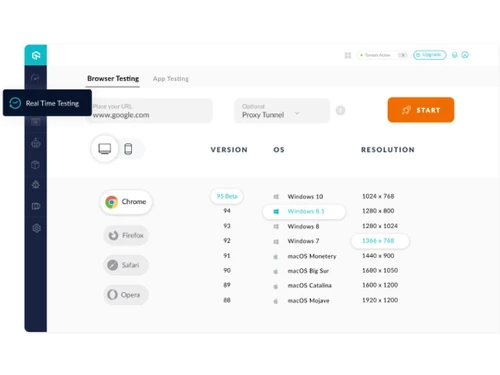Pick the 1920 x 1200 resolution
The width and height of the screenshot is (500, 375).
click(380, 300)
